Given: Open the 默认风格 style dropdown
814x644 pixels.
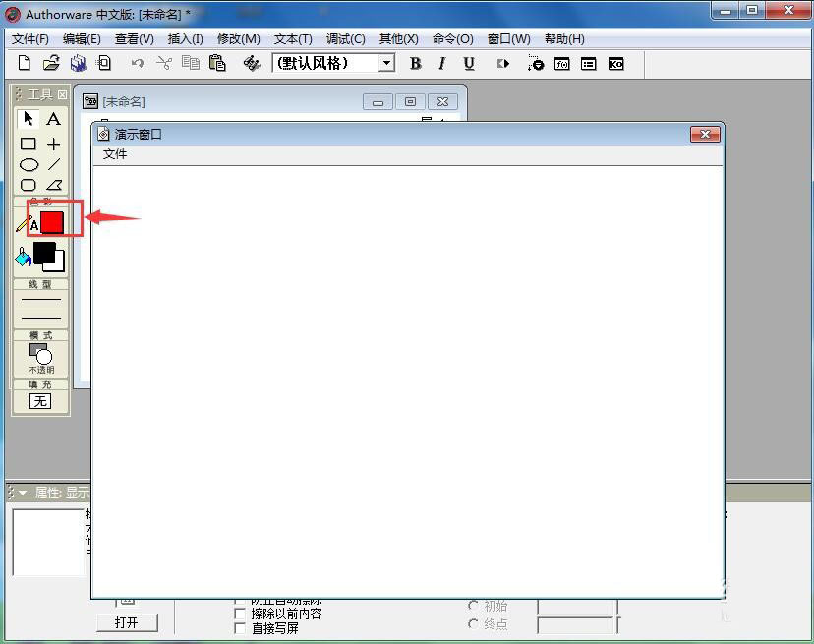Looking at the screenshot, I should coord(385,63).
